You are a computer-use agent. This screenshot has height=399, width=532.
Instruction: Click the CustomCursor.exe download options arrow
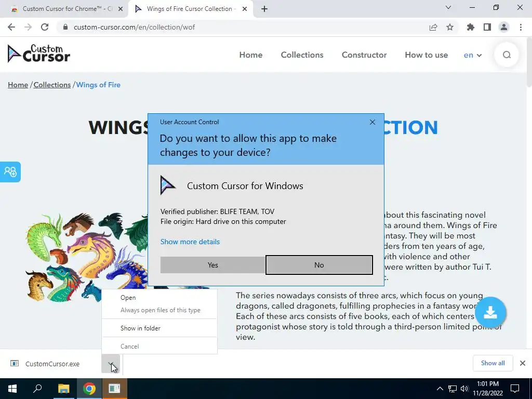[111, 364]
